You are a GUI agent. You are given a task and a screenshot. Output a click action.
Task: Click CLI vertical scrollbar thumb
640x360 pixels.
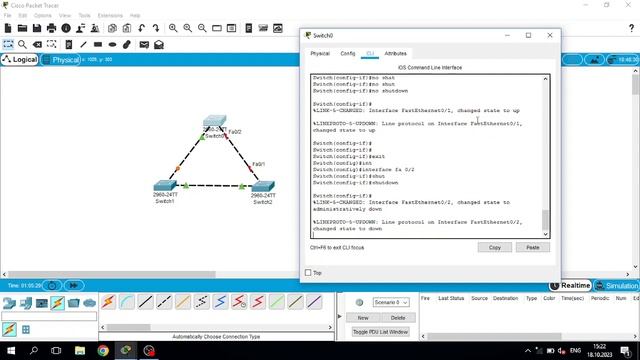pyautogui.click(x=545, y=220)
